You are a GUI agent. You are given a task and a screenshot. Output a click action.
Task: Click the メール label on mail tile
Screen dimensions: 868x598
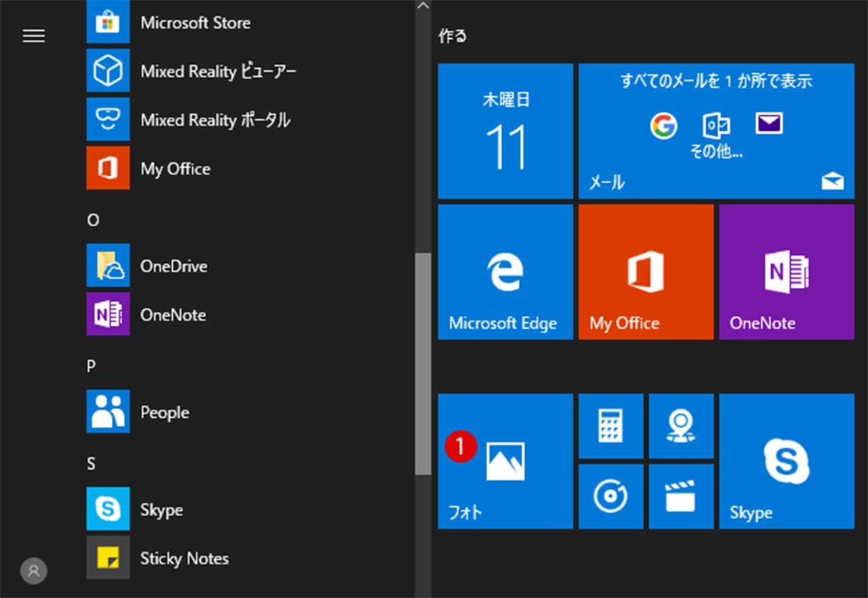point(607,182)
